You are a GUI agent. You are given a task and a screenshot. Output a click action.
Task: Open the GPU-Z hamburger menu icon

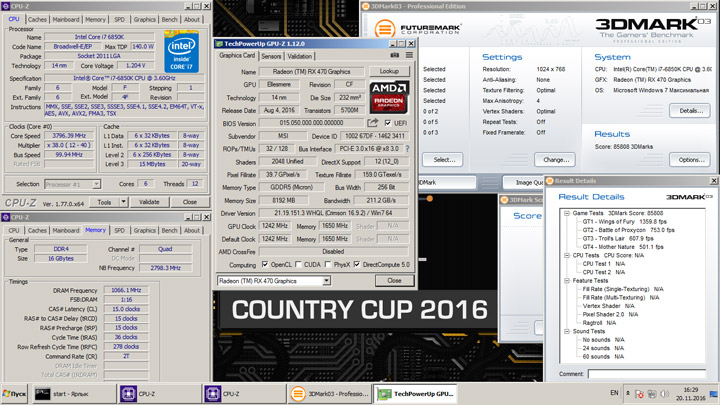coord(409,55)
